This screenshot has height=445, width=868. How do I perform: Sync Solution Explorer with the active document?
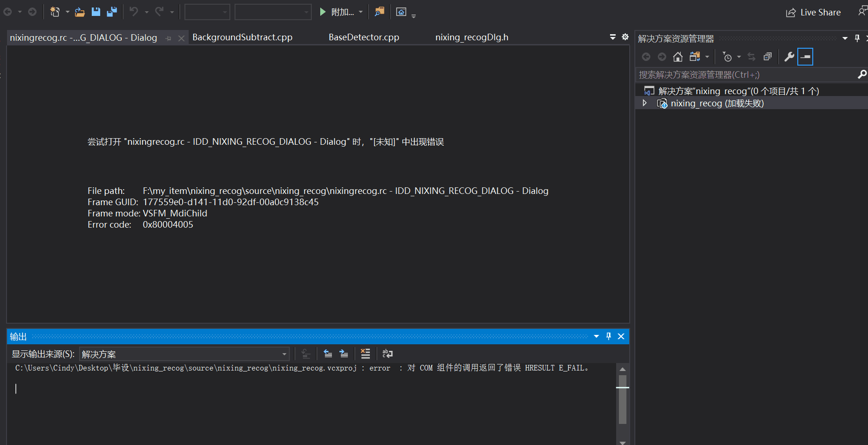point(751,56)
